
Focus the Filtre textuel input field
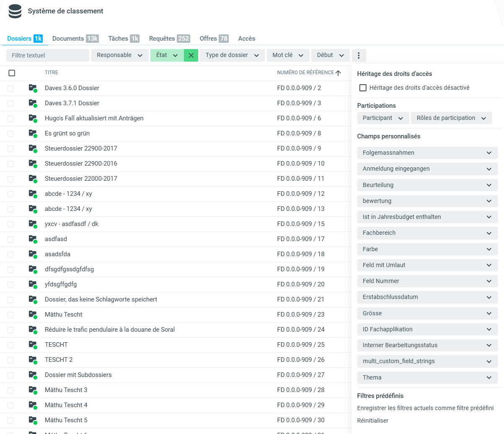48,55
